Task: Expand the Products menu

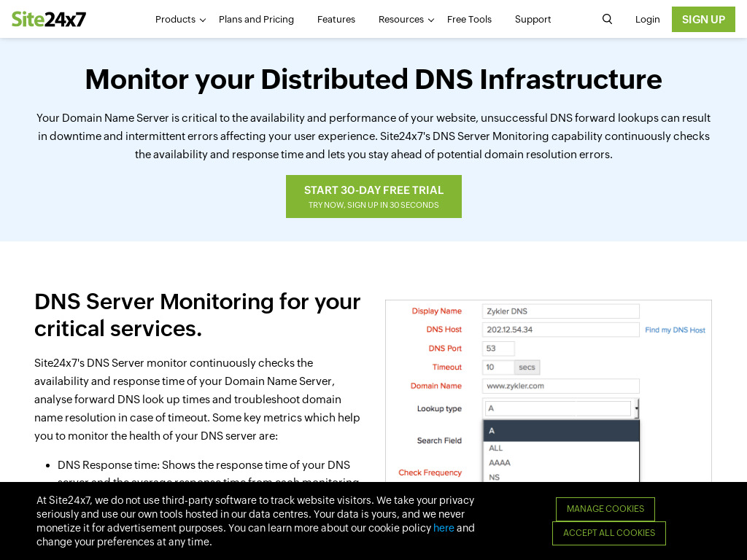Action: pyautogui.click(x=180, y=20)
